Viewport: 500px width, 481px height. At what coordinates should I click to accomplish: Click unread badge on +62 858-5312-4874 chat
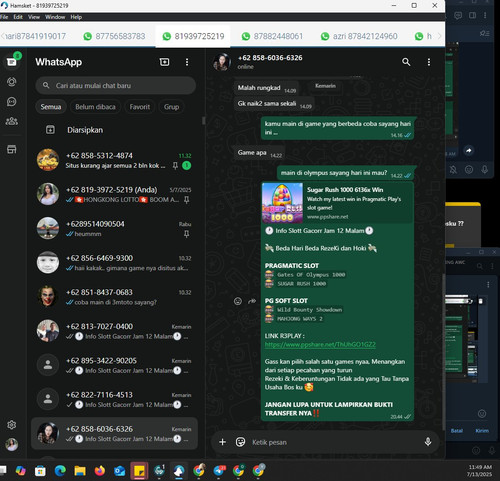click(187, 165)
